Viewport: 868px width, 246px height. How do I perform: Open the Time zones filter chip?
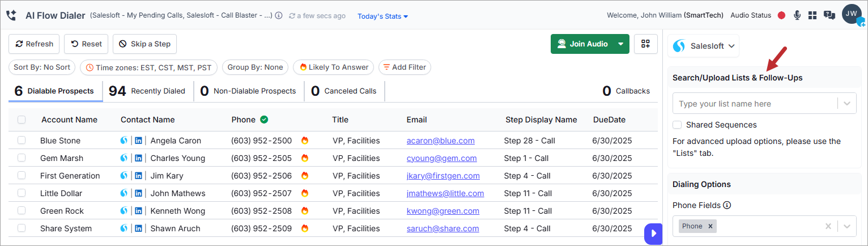click(148, 67)
